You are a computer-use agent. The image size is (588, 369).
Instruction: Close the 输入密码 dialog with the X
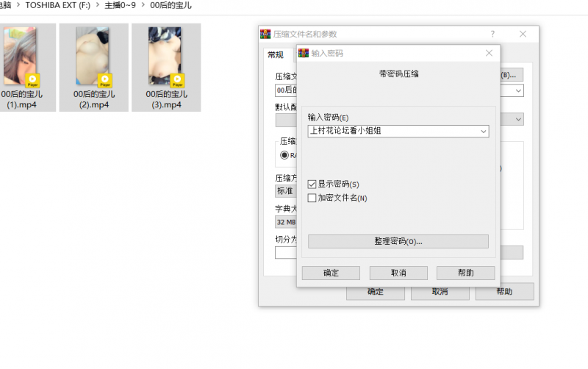point(489,54)
